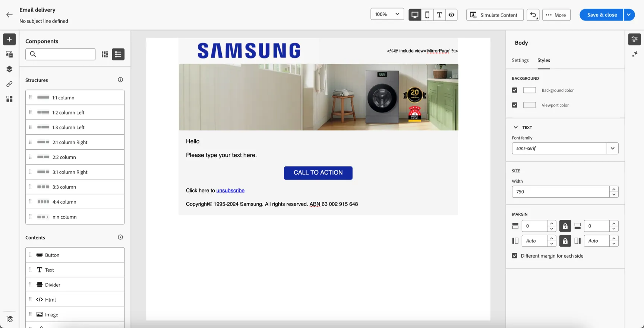Click the undo button in the toolbar

(533, 15)
